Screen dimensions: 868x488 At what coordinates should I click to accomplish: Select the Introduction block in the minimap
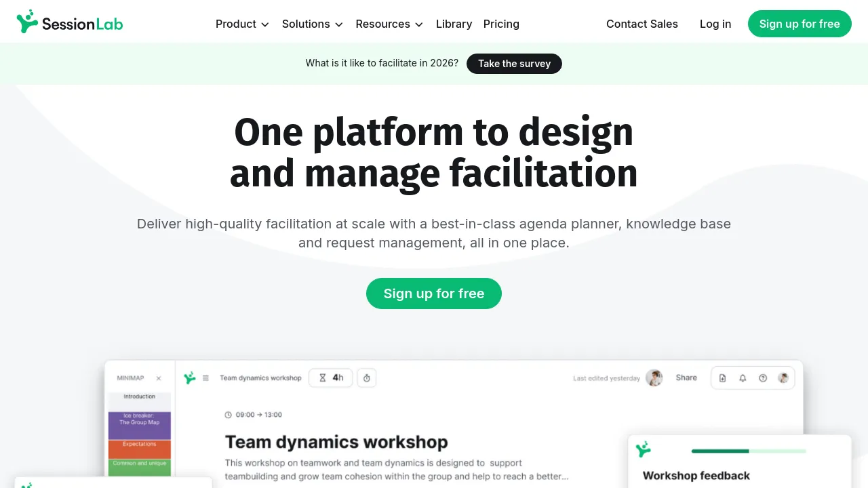[x=140, y=401]
